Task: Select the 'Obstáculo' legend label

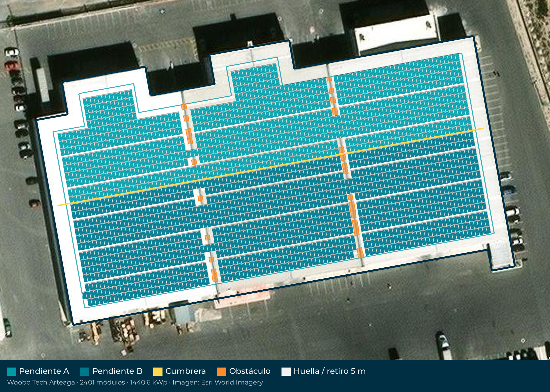Action: coord(250,371)
